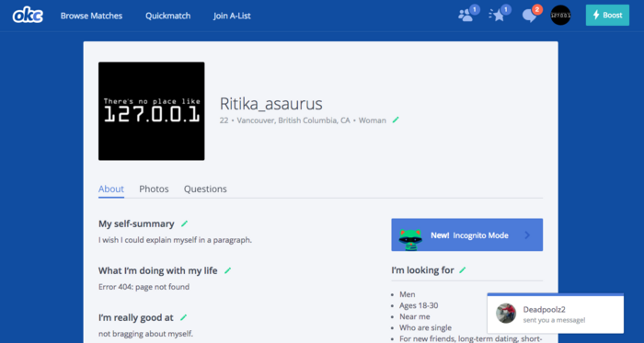The height and width of the screenshot is (343, 644).
Task: Open the profile avatar in the header
Action: pyautogui.click(x=560, y=16)
